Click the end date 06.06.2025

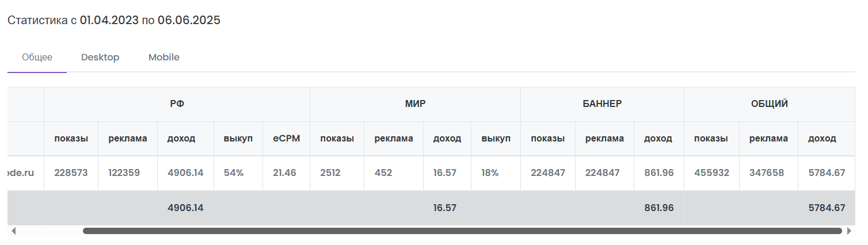click(189, 21)
